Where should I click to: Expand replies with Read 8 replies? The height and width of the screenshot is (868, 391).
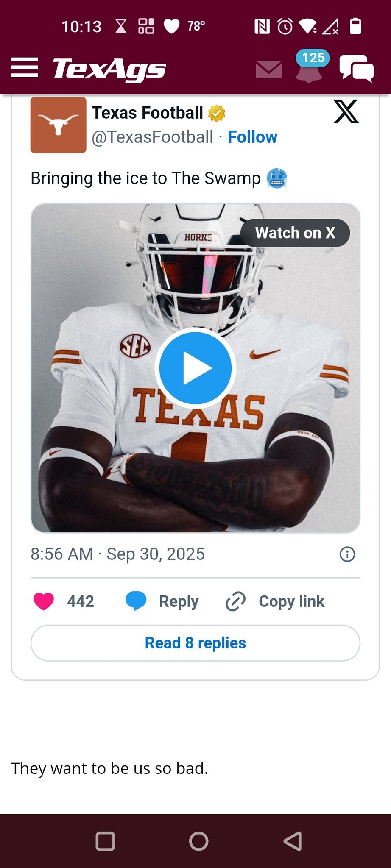(x=195, y=643)
